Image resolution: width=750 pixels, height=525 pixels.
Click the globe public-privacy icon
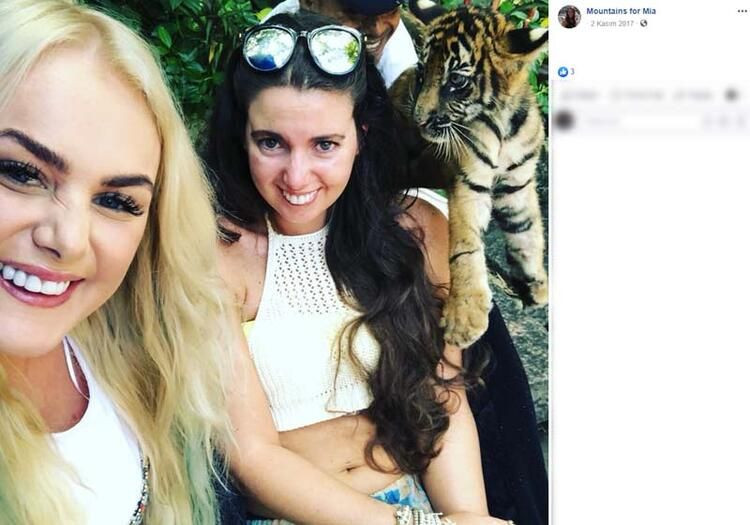643,23
